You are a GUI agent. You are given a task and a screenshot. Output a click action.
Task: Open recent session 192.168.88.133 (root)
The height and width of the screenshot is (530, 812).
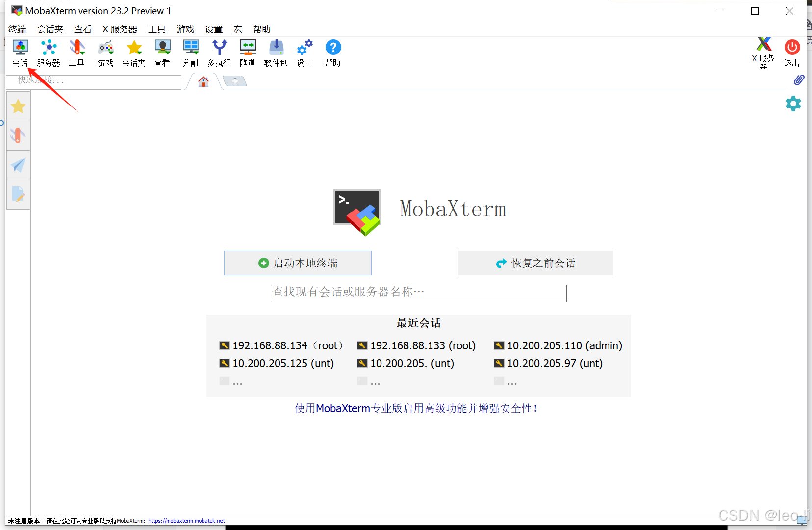point(417,345)
